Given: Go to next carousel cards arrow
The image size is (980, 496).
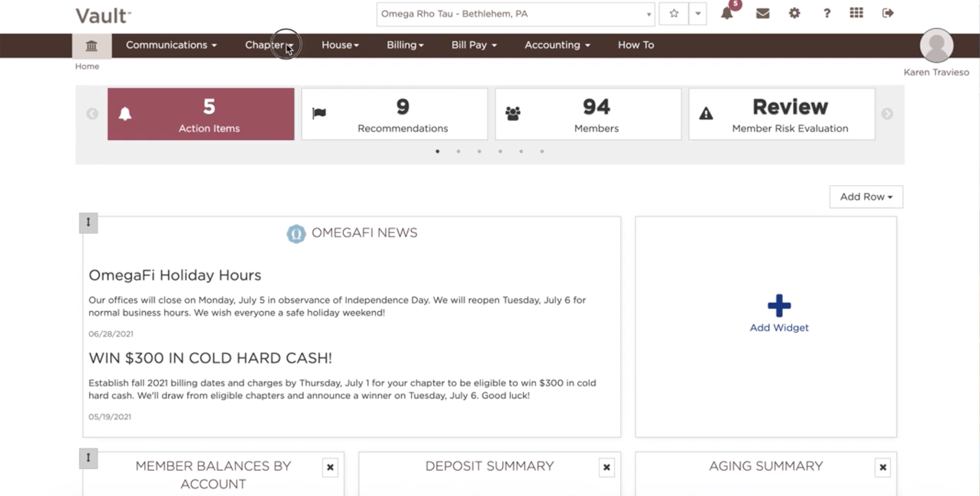Looking at the screenshot, I should pos(887,114).
